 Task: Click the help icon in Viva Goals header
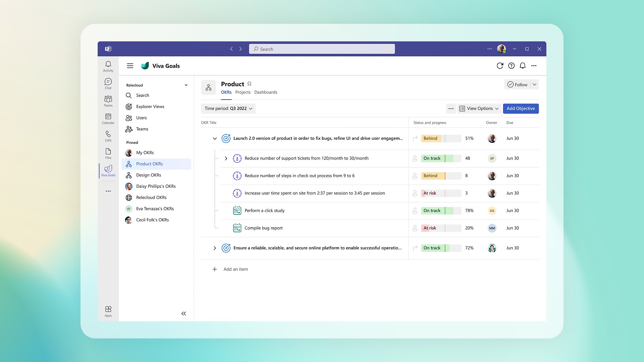(511, 65)
